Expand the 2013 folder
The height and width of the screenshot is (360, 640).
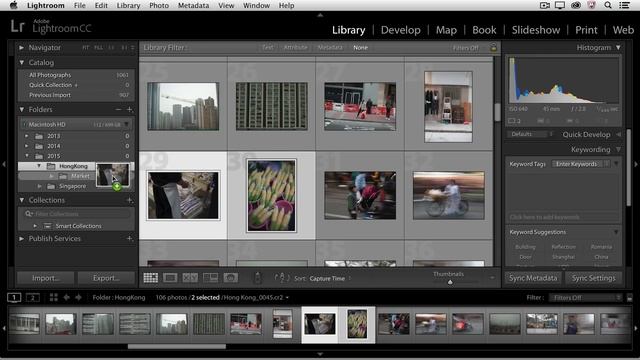27,136
